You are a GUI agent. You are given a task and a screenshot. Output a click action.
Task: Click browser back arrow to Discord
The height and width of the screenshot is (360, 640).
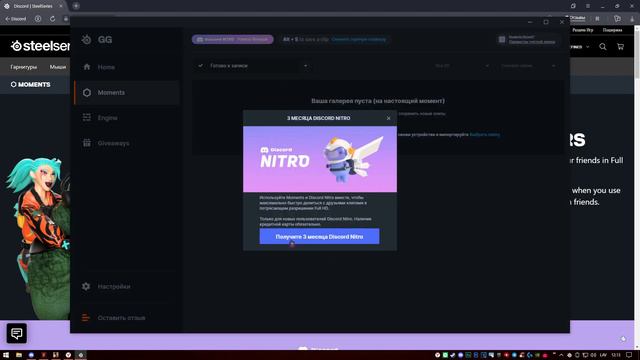[16, 19]
